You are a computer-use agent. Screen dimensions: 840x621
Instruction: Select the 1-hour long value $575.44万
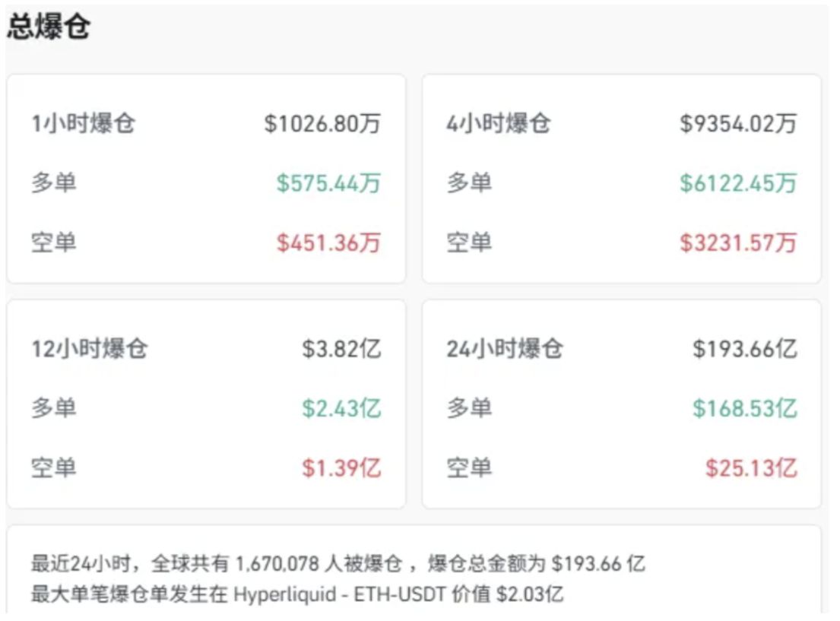click(328, 183)
